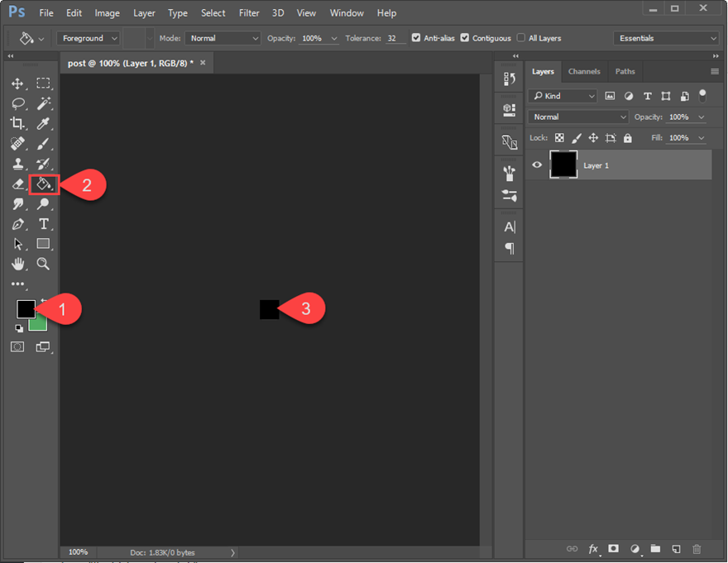
Task: Select the Hand tool
Action: 17,264
